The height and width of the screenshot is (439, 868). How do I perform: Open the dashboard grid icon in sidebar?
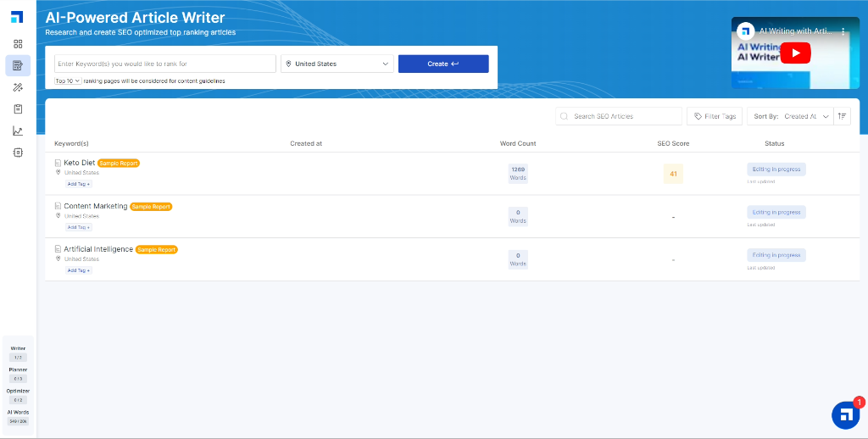coord(18,44)
